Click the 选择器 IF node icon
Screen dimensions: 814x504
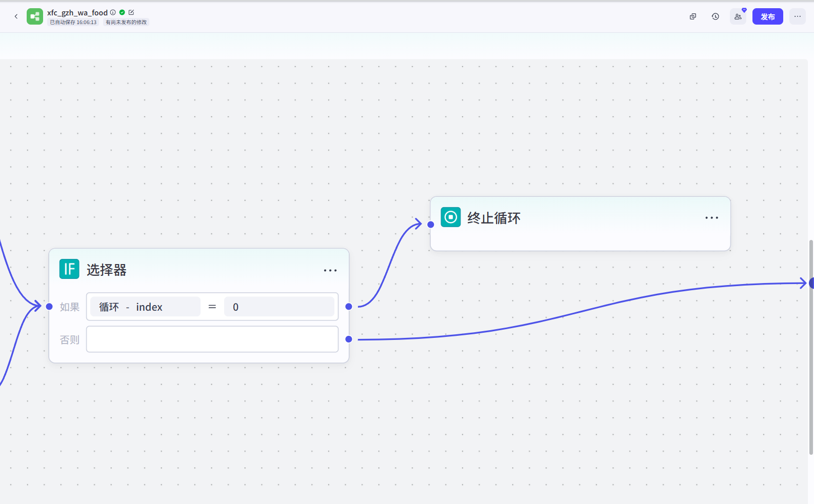click(69, 269)
